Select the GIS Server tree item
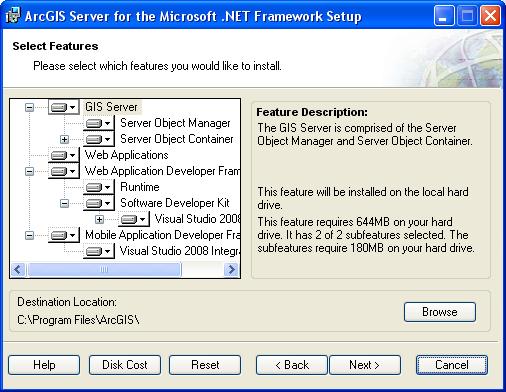Screen dimensions: 506x392 [x=111, y=107]
